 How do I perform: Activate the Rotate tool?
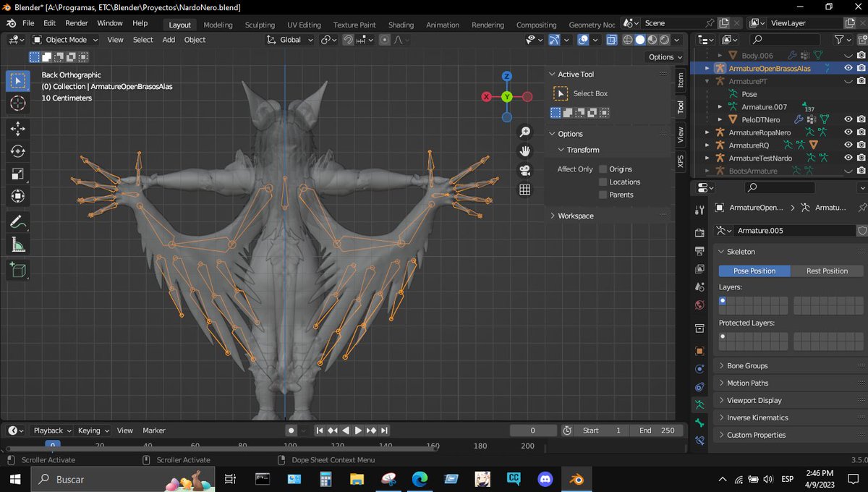18,151
